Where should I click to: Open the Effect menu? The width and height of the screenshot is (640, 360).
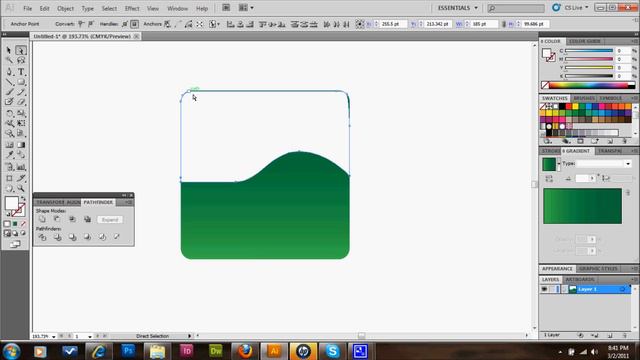tap(132, 8)
